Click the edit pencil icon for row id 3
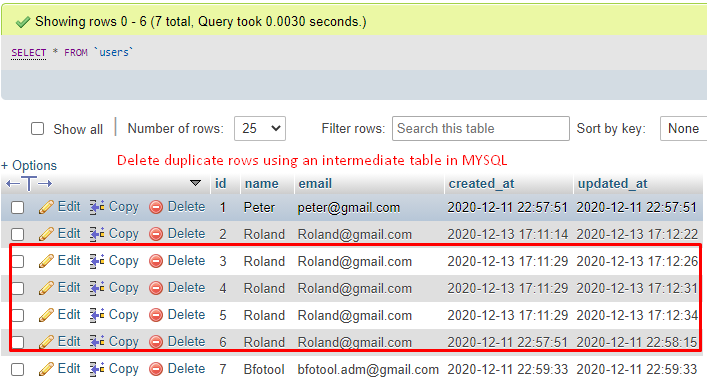Image resolution: width=707 pixels, height=377 pixels. [46, 261]
